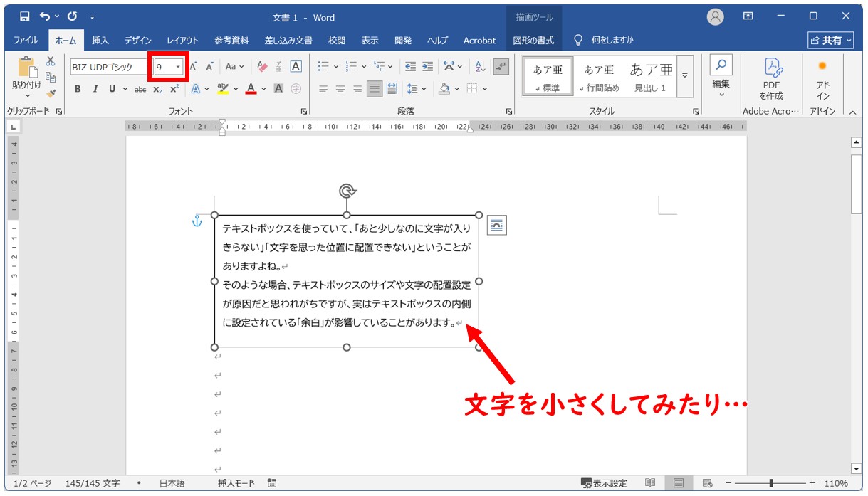Click the Cut scissors icon
This screenshot has width=868, height=496.
[x=51, y=62]
